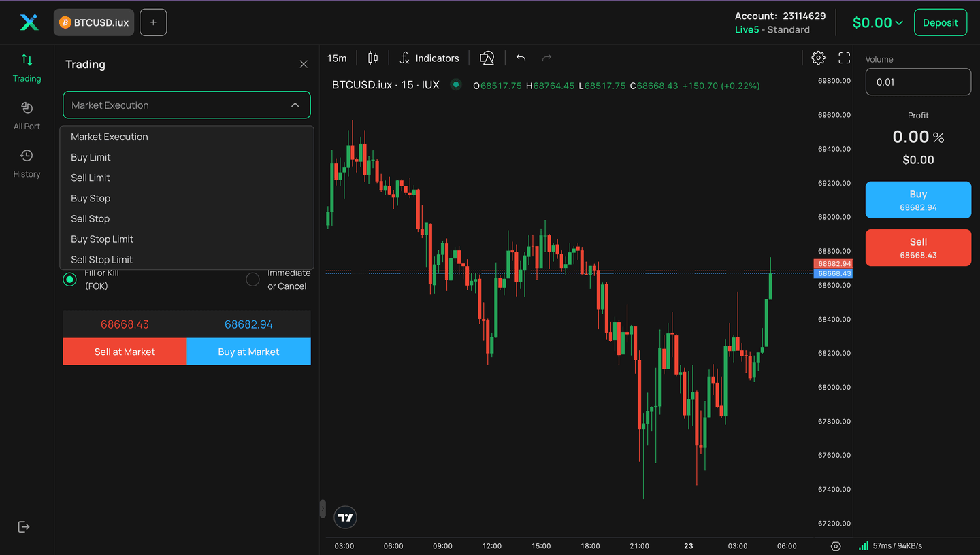The image size is (980, 555).
Task: Open chart settings gear icon
Action: 818,58
